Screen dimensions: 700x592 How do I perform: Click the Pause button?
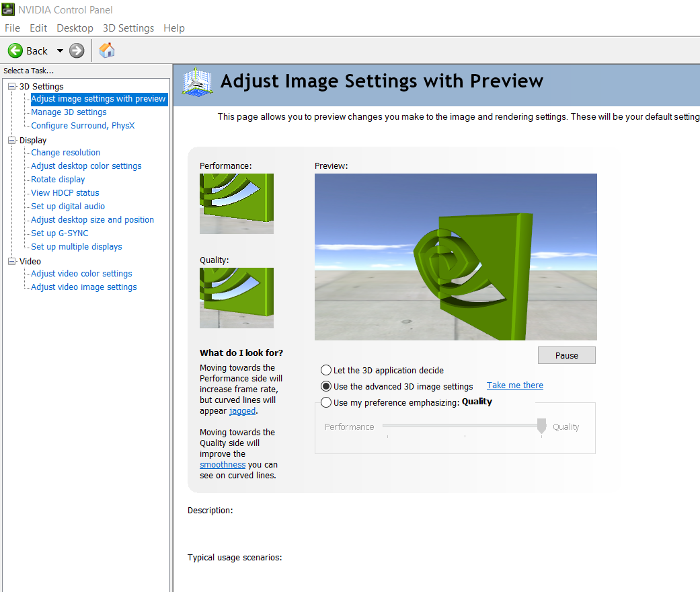coord(566,355)
